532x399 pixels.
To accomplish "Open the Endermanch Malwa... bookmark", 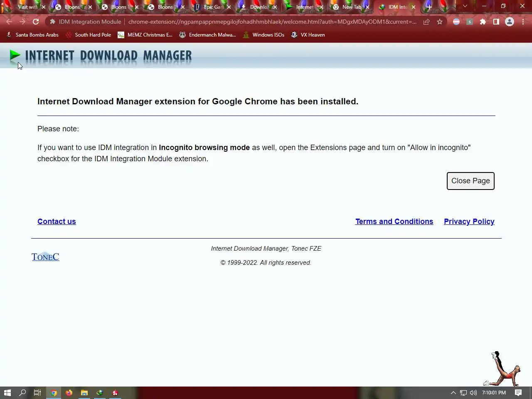I will coord(207,35).
